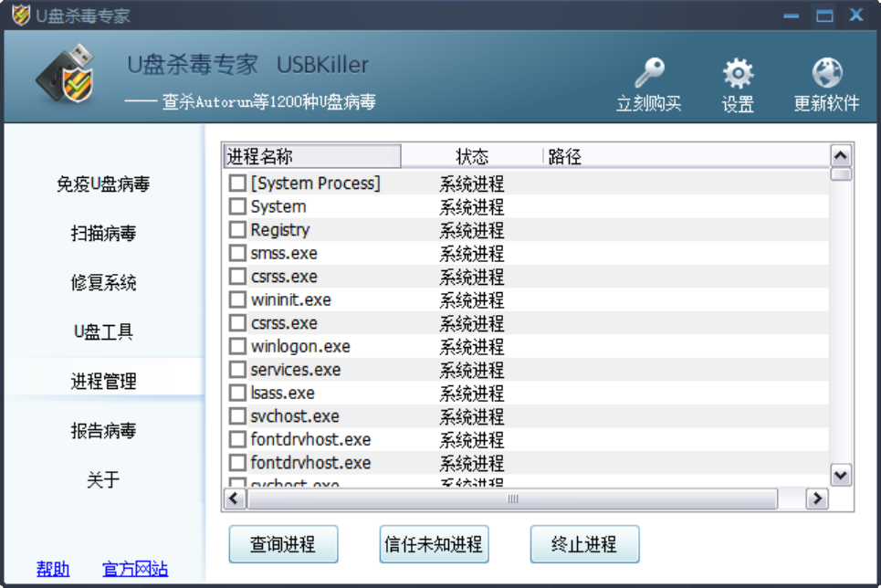Open the 官方网站 link

pyautogui.click(x=135, y=570)
